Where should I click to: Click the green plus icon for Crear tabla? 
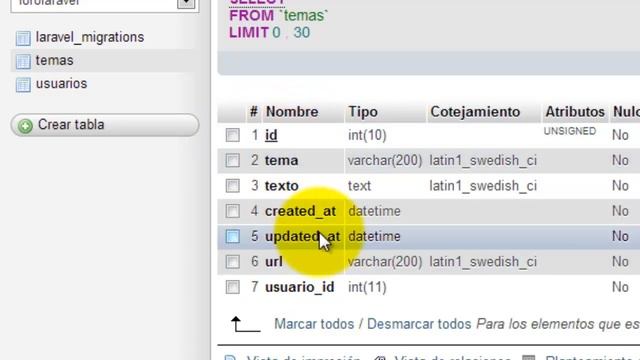25,126
